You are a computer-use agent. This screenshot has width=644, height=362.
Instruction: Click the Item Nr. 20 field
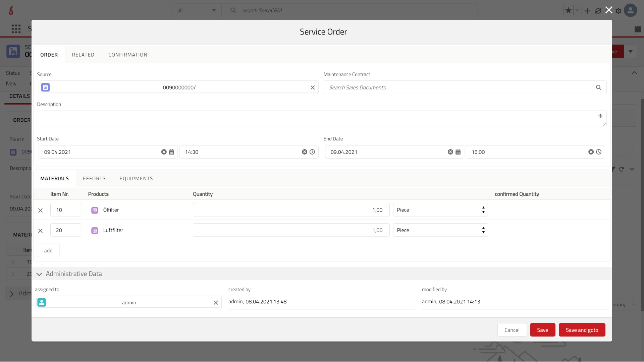pos(66,230)
